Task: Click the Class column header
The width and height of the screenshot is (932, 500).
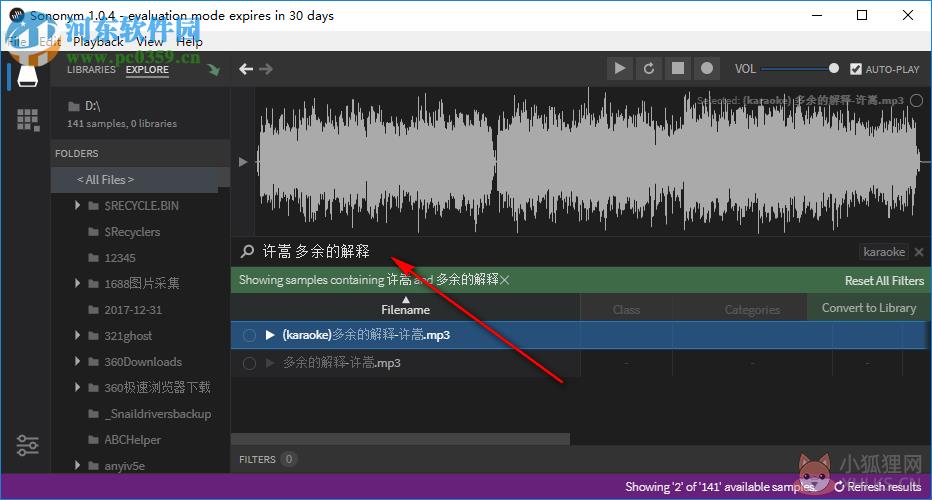Action: (x=626, y=310)
